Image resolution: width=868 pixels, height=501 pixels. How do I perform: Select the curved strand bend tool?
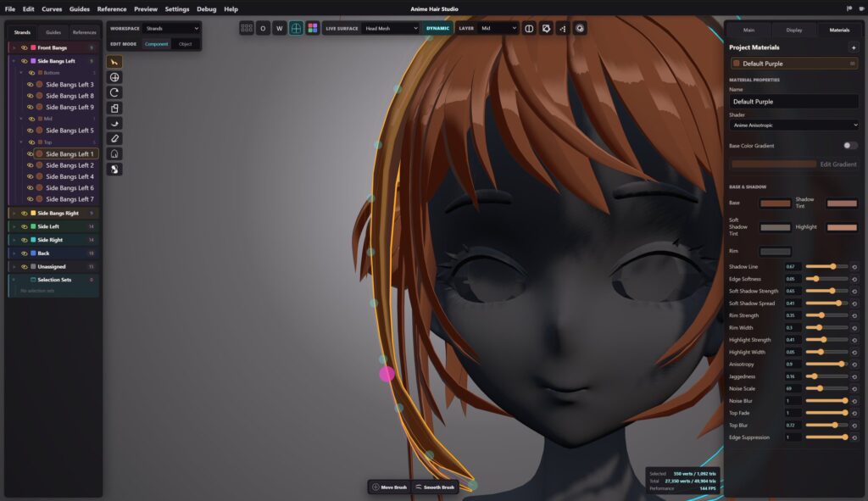[114, 123]
